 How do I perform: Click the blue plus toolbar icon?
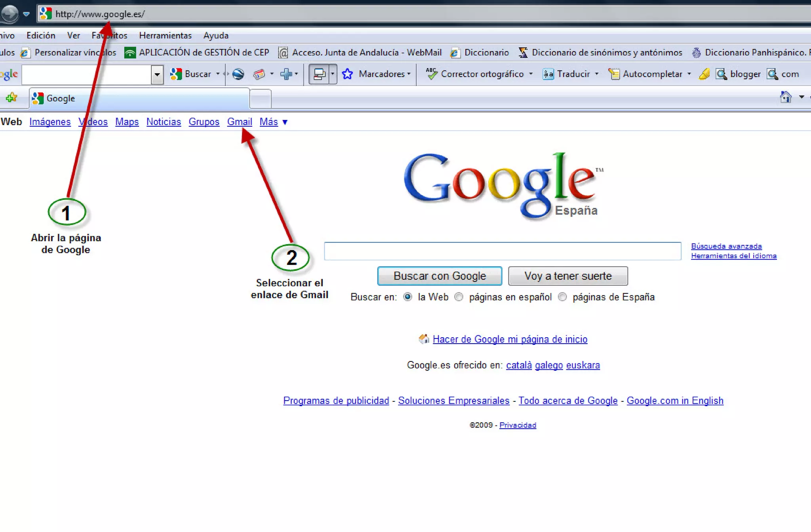(x=286, y=74)
